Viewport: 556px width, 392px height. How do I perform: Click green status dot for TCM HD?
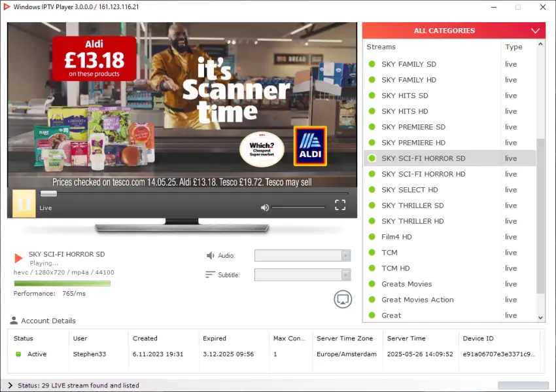click(x=372, y=268)
